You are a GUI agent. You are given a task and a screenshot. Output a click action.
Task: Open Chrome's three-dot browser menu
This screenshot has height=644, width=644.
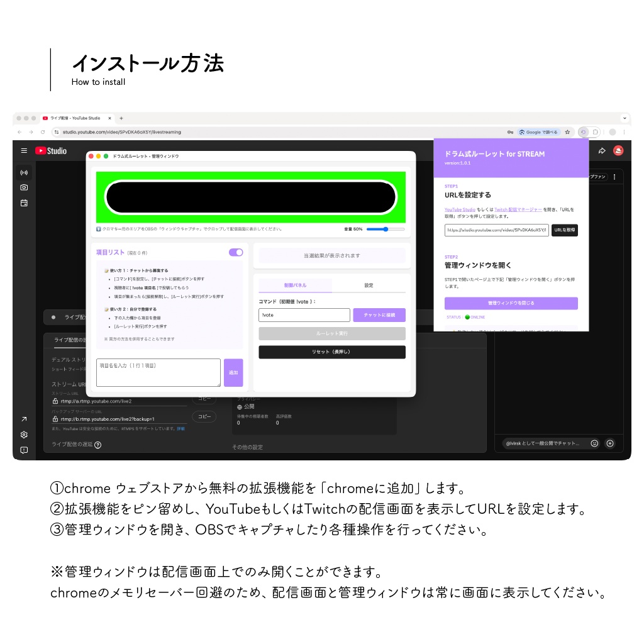tap(625, 132)
